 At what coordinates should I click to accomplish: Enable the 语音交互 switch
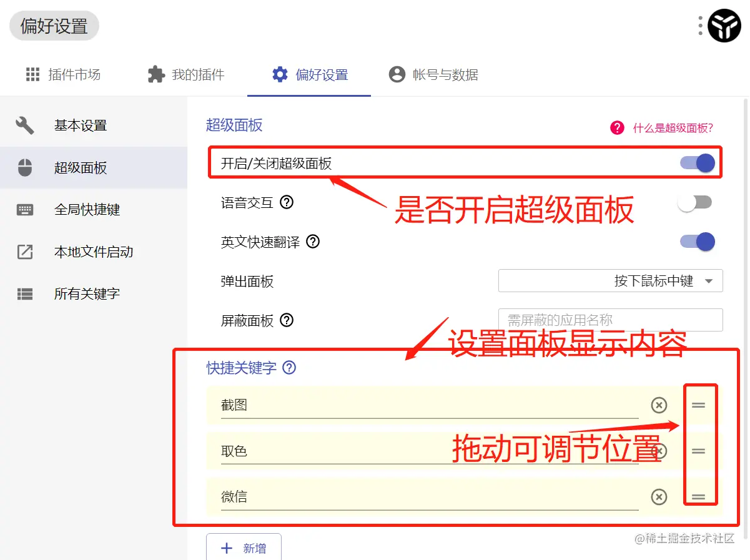click(x=695, y=202)
